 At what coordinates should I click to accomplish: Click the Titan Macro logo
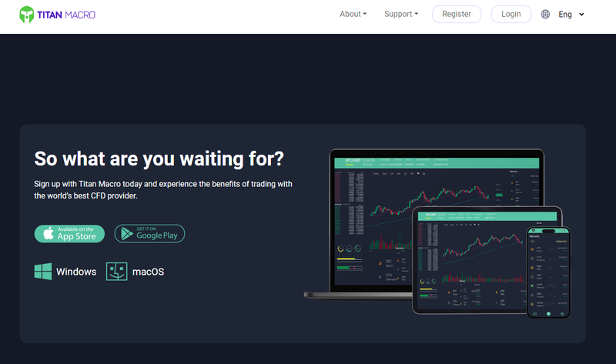[x=57, y=15]
